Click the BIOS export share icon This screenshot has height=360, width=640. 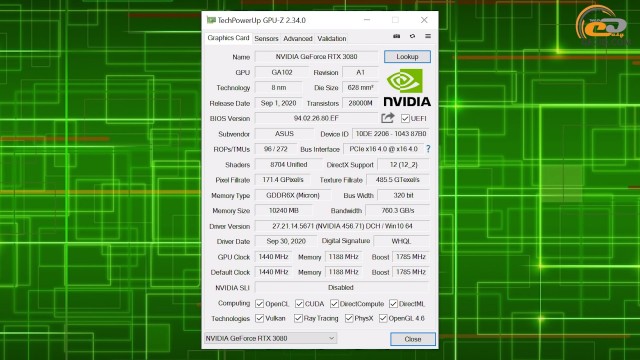point(387,118)
